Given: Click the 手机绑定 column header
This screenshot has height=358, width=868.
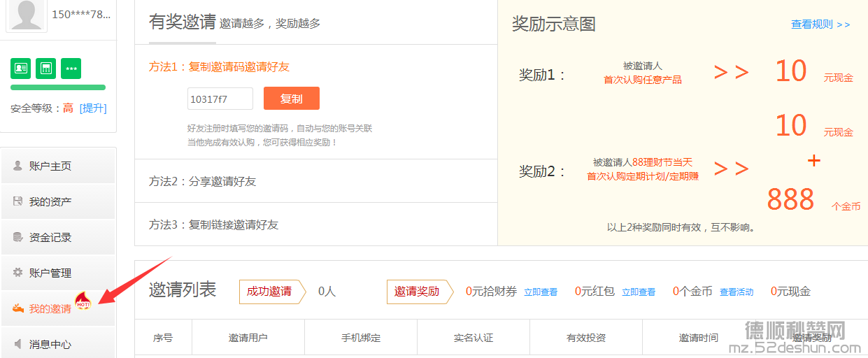Looking at the screenshot, I should click(361, 338).
